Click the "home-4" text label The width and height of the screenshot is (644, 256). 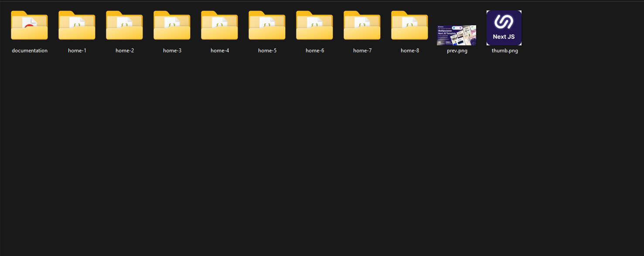(220, 51)
